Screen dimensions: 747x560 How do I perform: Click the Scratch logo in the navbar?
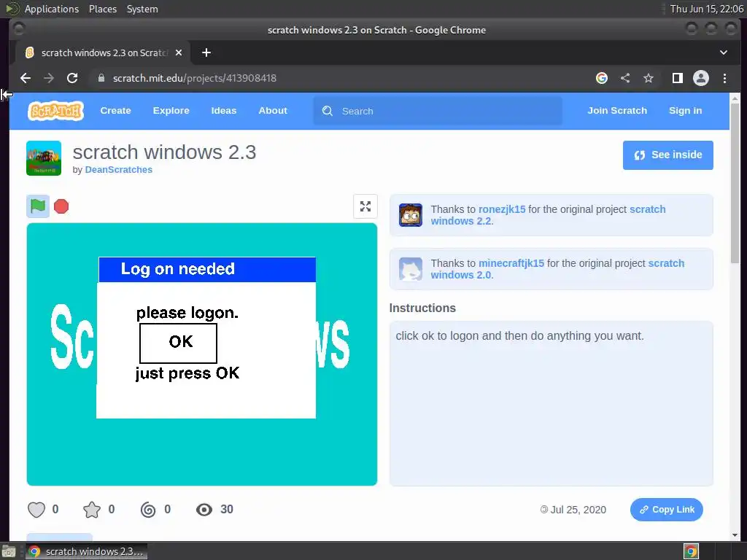(x=55, y=111)
